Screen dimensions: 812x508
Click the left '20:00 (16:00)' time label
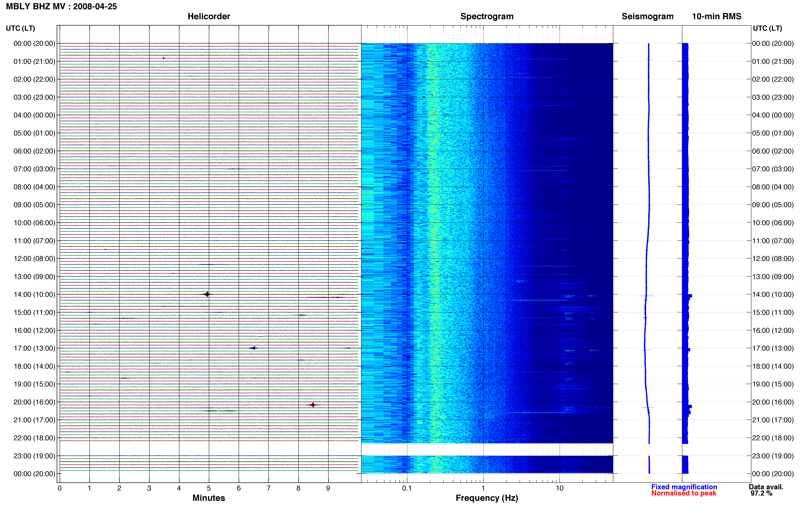coord(34,402)
